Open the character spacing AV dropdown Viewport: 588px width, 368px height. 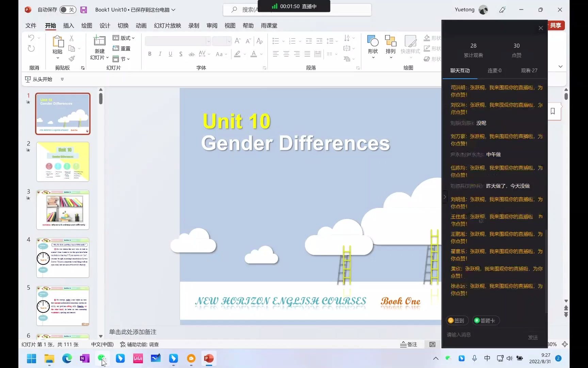[x=205, y=54]
